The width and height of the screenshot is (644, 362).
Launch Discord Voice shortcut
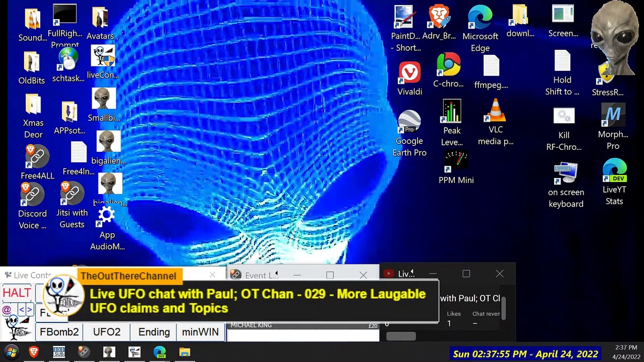pyautogui.click(x=32, y=206)
